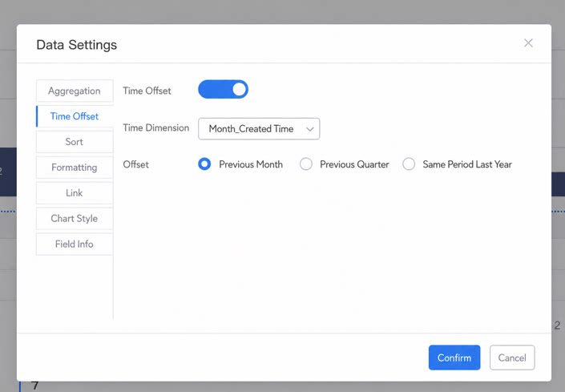
Task: Click the Previous Quarter label text
Action: coord(354,164)
